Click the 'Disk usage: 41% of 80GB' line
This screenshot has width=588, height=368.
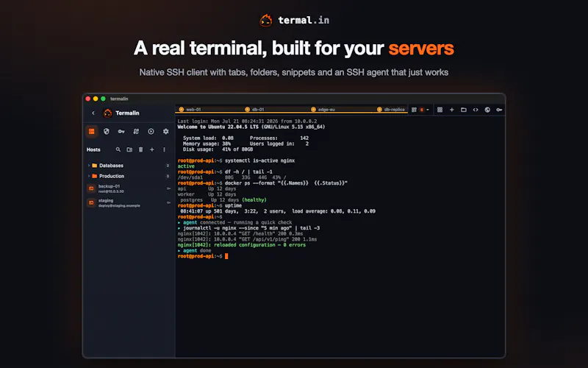click(218, 149)
